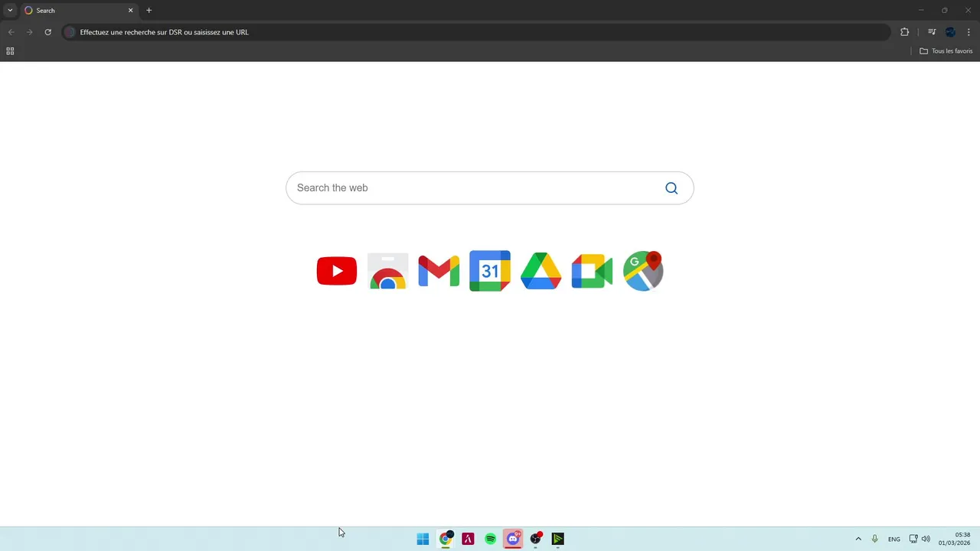
Task: Open the green arrow taskbar app
Action: (558, 539)
